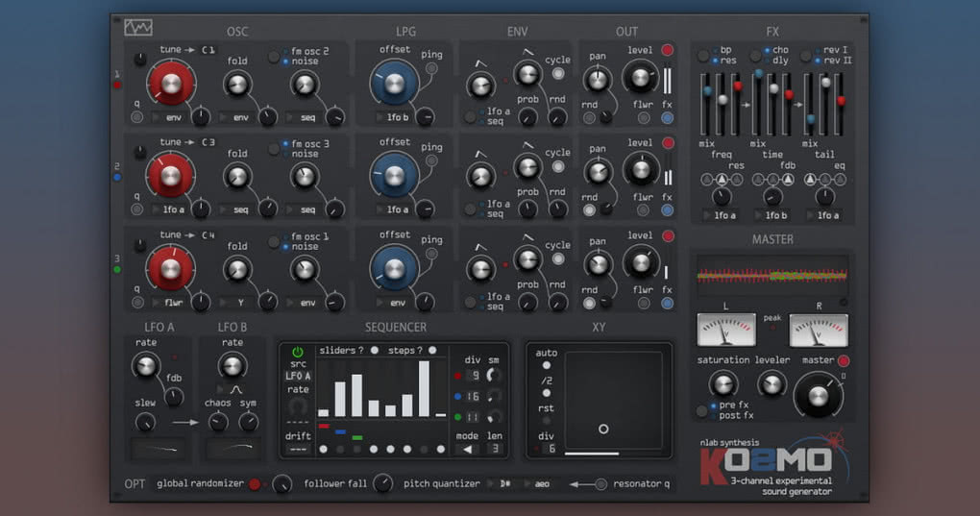The image size is (980, 516).
Task: Click sequencer mode direction arrow button
Action: 468,449
